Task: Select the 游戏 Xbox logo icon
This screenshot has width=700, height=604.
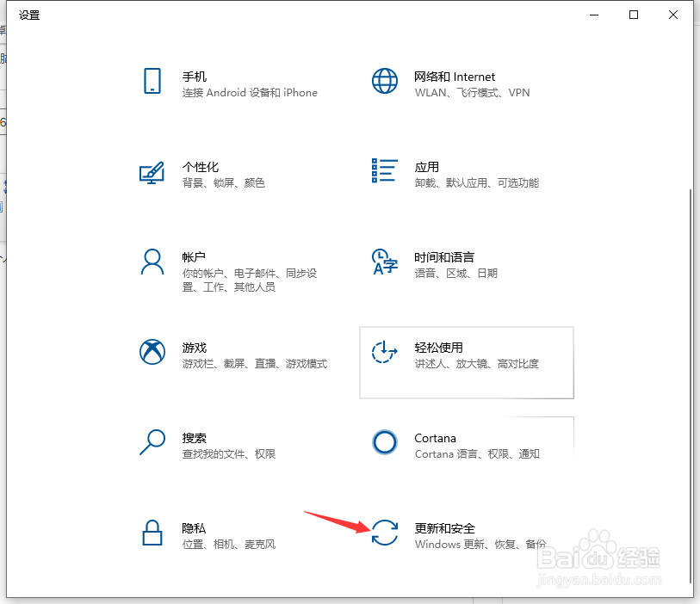Action: click(x=152, y=353)
